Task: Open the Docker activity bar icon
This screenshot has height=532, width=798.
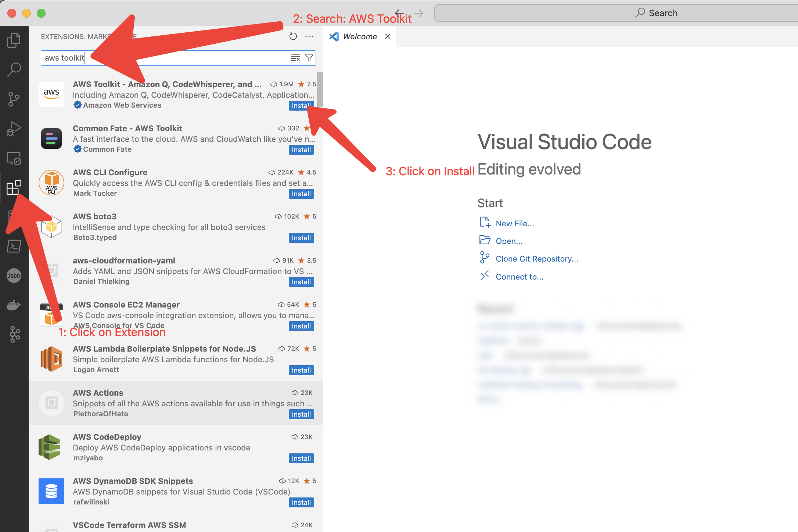Action: [14, 305]
